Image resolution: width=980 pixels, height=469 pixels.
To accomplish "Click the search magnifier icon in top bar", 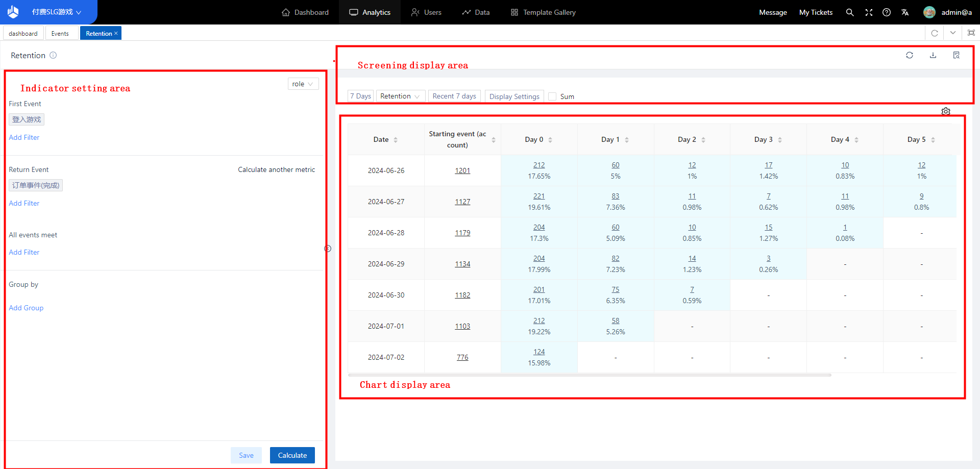I will (849, 12).
